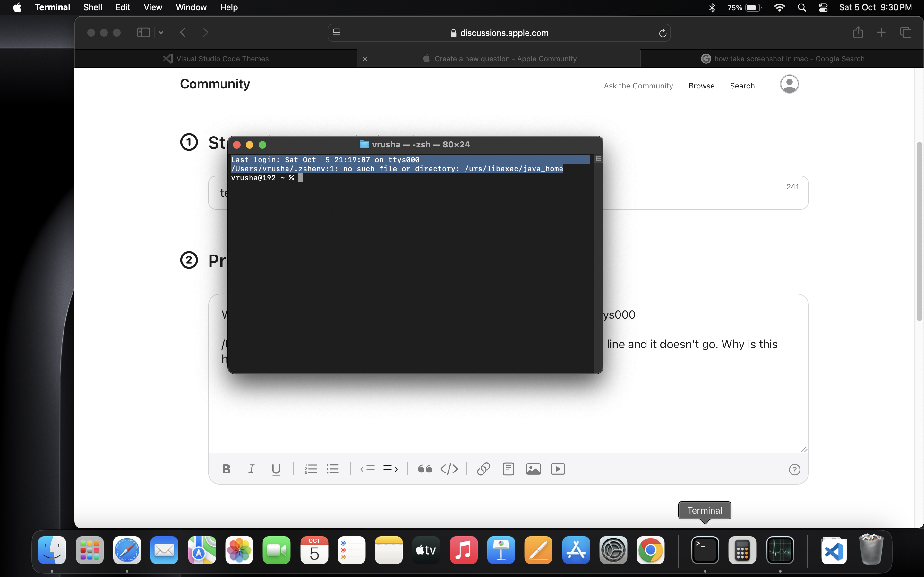The image size is (924, 577).
Task: Click the Browse link in the header
Action: (x=701, y=86)
